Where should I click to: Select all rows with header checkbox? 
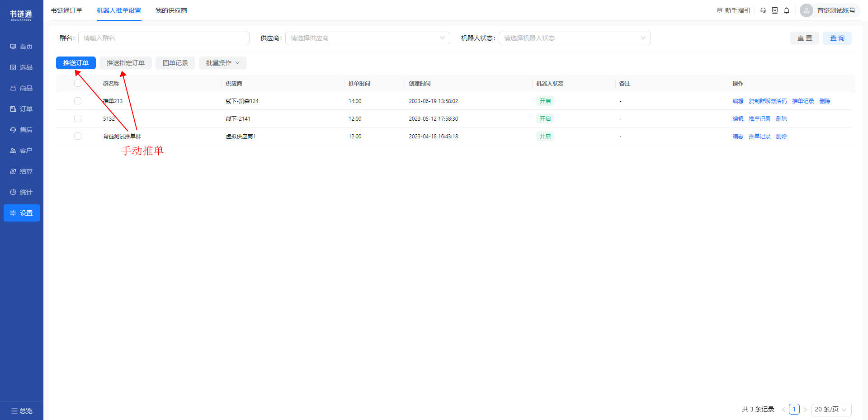[78, 83]
